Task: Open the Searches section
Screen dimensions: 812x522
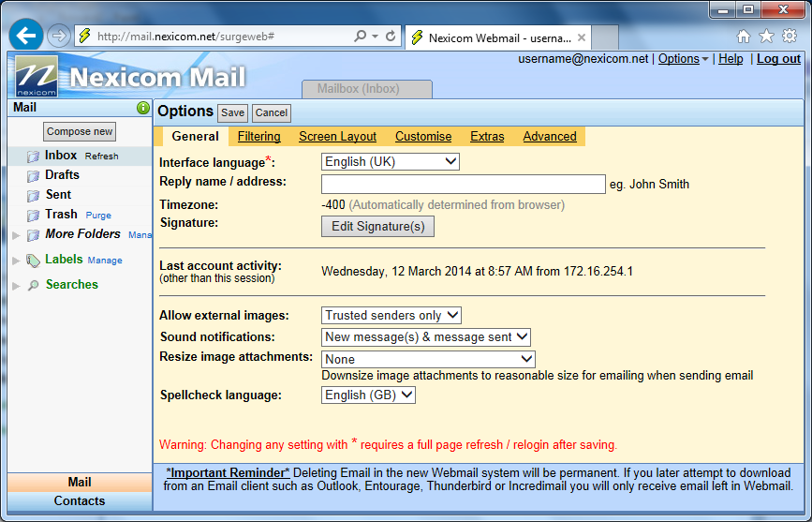Action: click(71, 284)
